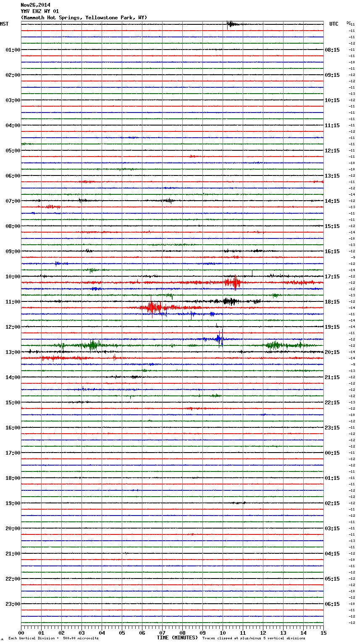
Task: Click the Nov26,2014 date header
Action: tap(35, 5)
